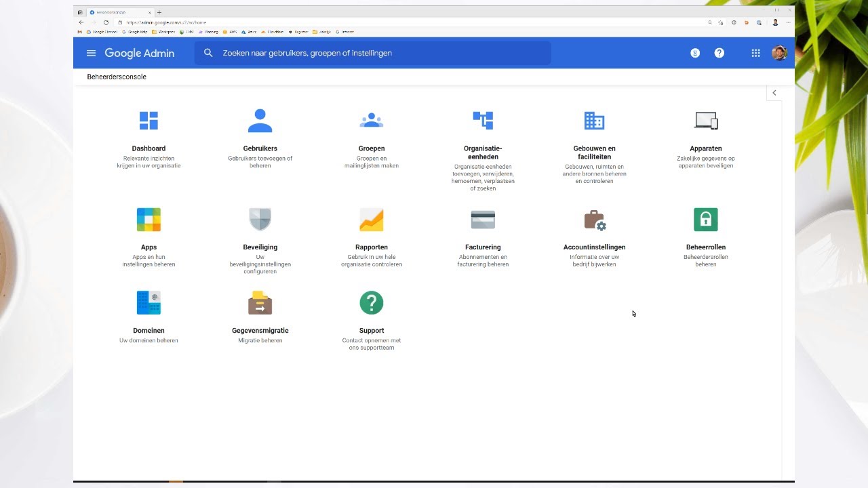This screenshot has width=868, height=488.
Task: Click 'Uw domeinen beheren' description
Action: [149, 340]
